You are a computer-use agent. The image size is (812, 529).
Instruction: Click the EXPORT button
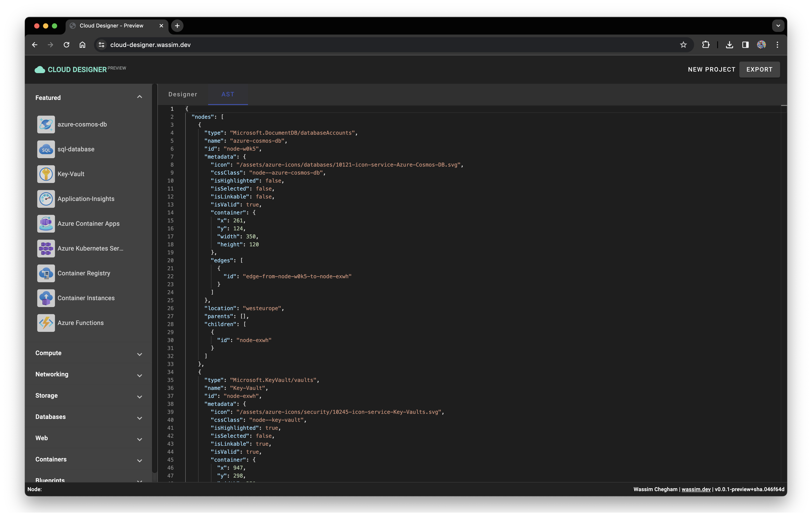[759, 70]
